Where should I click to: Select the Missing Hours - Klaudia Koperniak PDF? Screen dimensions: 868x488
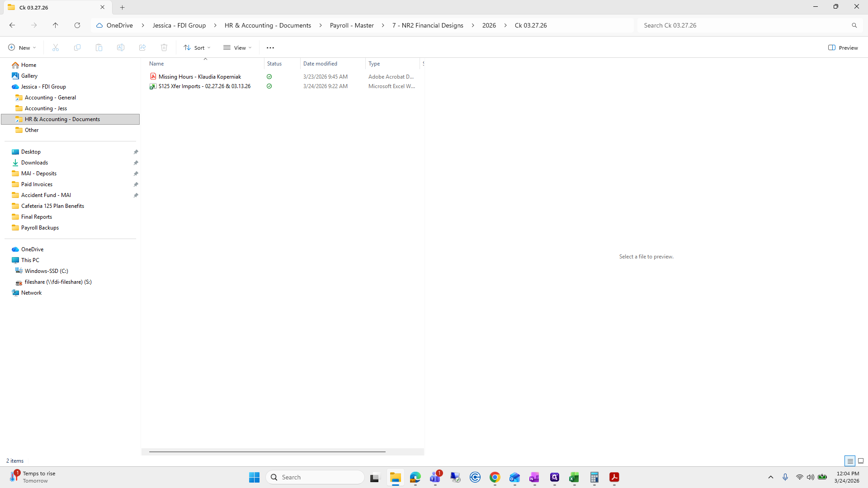(199, 77)
